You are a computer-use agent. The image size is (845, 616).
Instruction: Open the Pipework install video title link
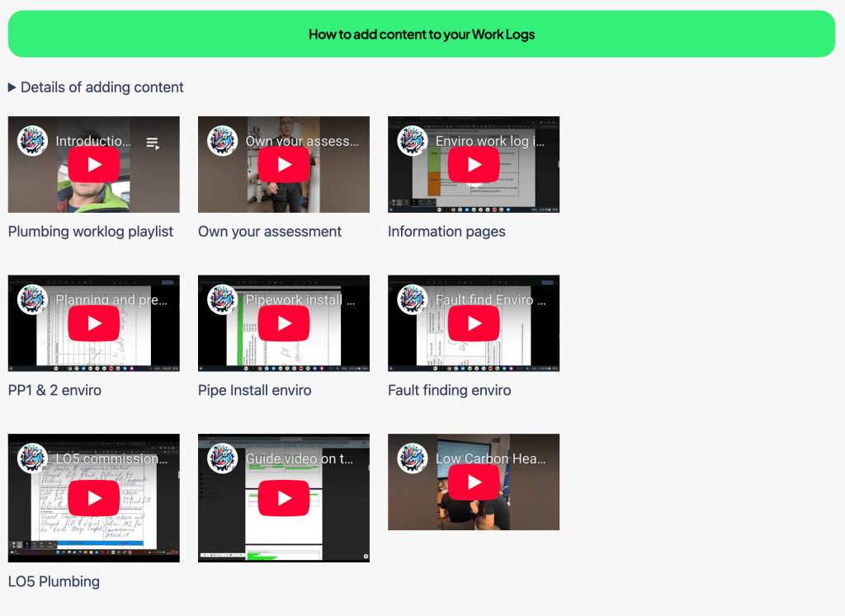[301, 300]
